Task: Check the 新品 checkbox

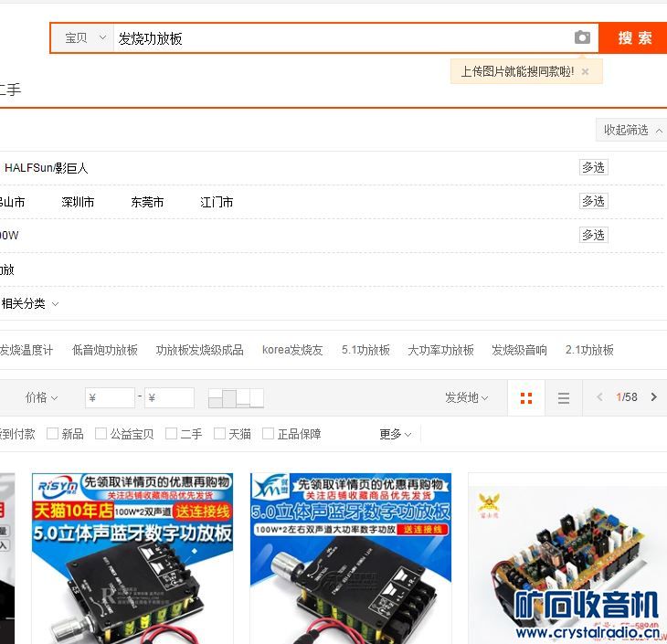Action: point(52,434)
